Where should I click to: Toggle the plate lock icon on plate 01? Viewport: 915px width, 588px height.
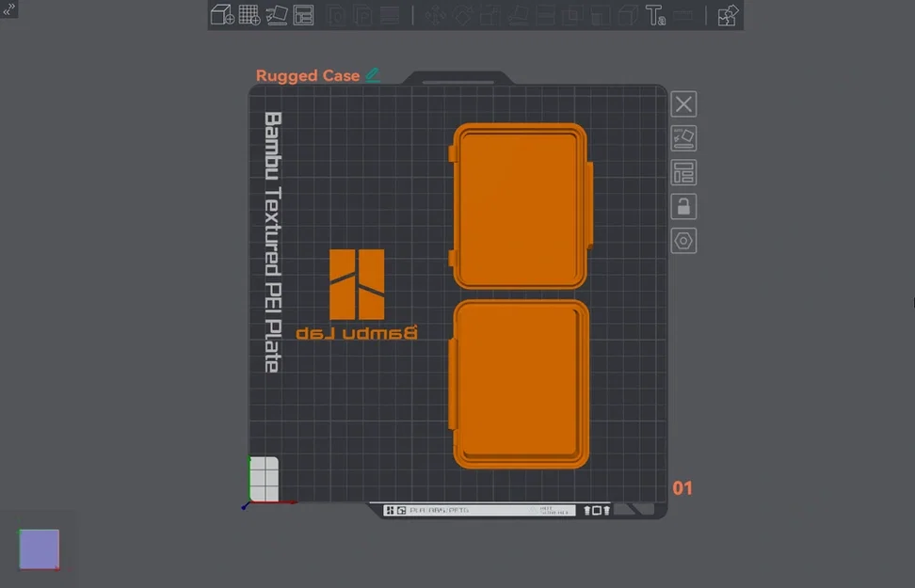click(683, 206)
